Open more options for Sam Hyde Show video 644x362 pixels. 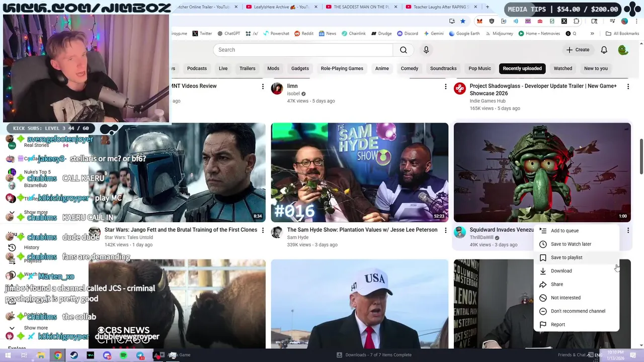(445, 230)
